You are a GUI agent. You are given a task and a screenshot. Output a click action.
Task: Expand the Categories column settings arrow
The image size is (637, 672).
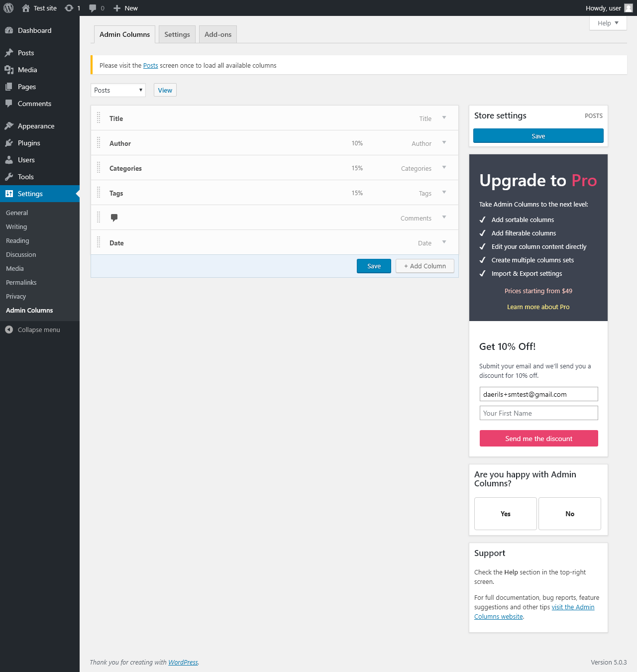pyautogui.click(x=444, y=168)
